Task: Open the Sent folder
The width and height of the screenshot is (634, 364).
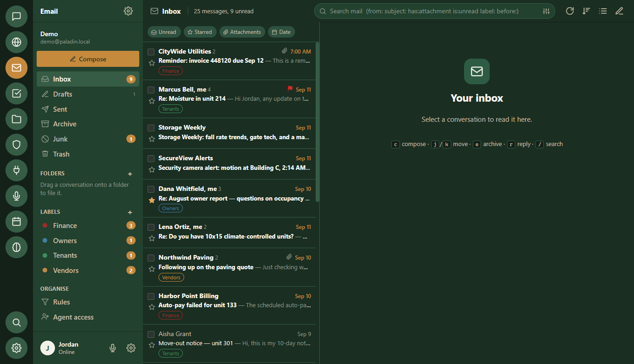Action: [88, 109]
